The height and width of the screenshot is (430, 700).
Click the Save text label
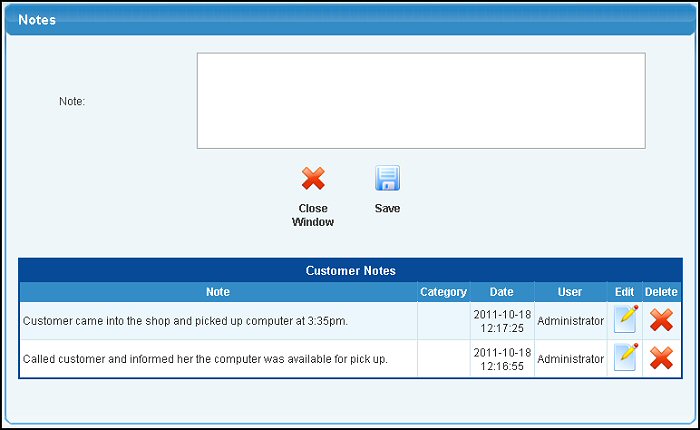[x=387, y=208]
